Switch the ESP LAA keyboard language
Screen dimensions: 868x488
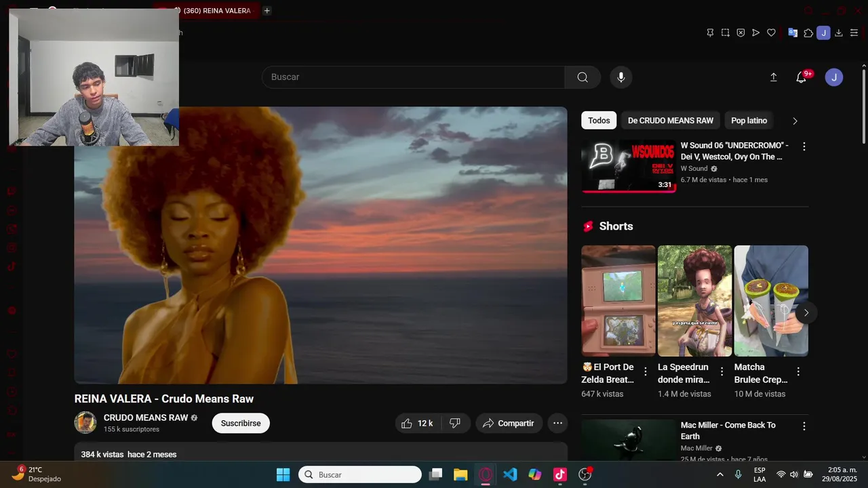coord(759,474)
